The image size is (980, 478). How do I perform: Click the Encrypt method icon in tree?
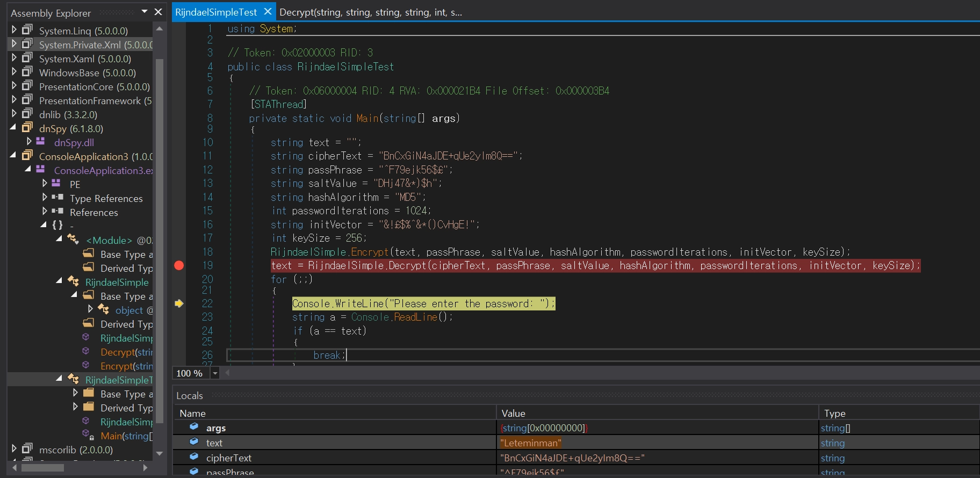tap(86, 365)
